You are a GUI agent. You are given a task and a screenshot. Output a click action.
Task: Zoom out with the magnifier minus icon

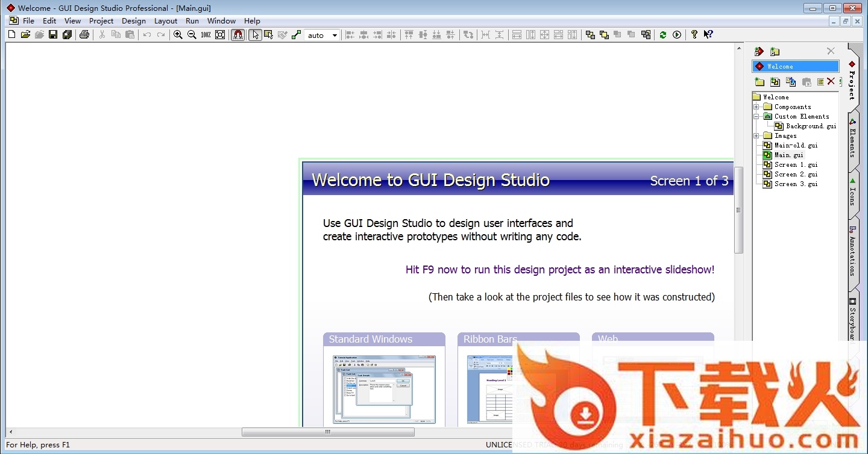192,35
